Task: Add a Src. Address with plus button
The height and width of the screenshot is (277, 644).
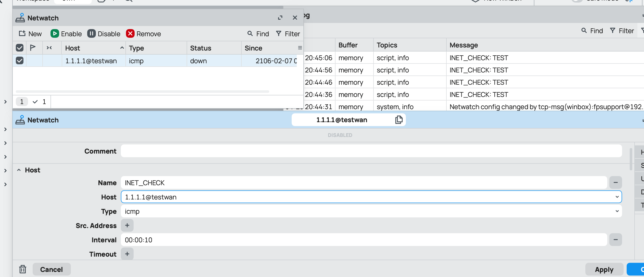Action: pos(127,225)
